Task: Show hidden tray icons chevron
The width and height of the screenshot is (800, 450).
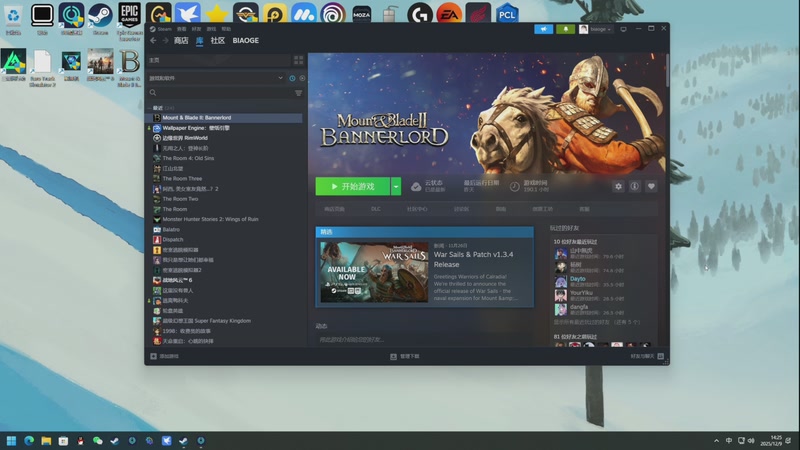Action: 716,441
